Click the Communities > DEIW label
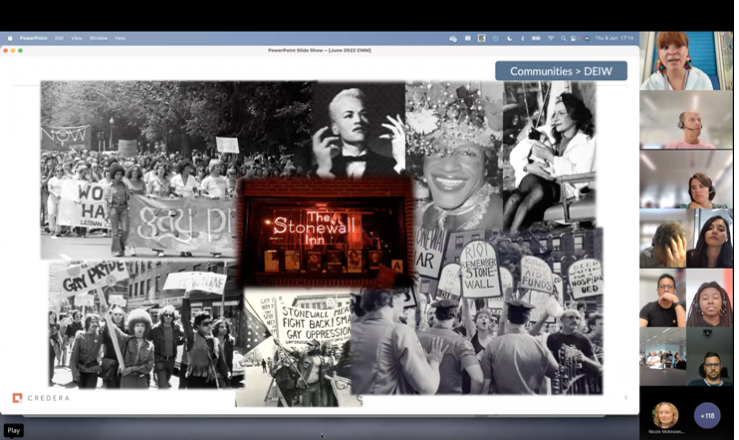 561,71
